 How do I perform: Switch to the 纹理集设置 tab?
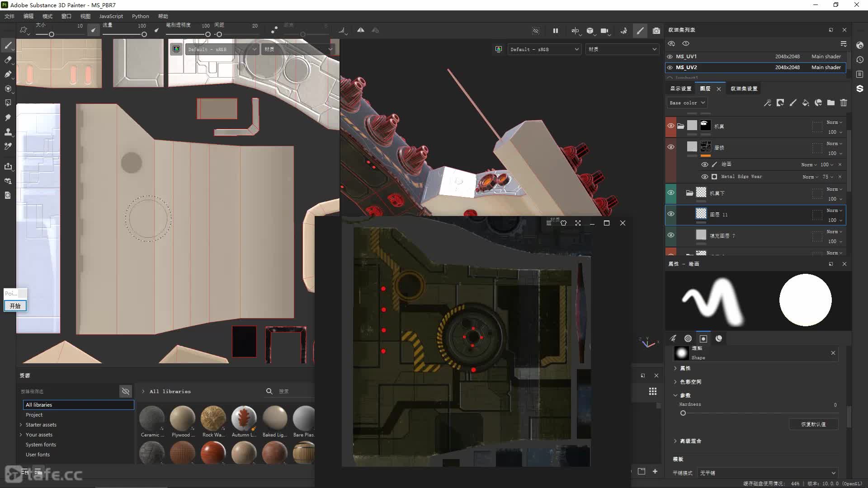744,89
